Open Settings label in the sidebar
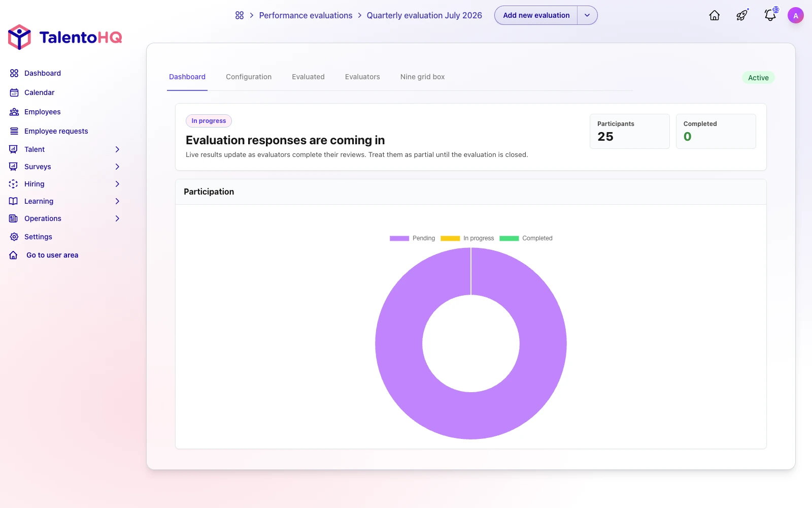812x508 pixels. (x=38, y=237)
